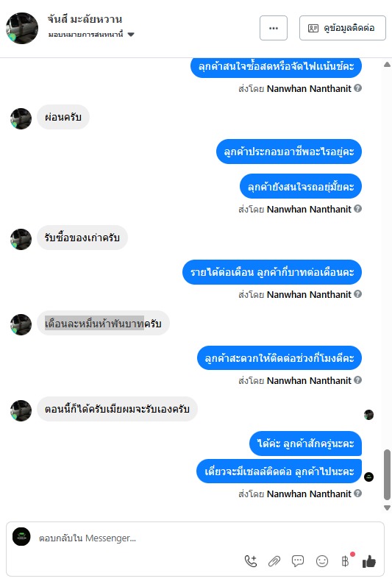Open the saved replies speech bubble icon
392x584 pixels.
298,561
